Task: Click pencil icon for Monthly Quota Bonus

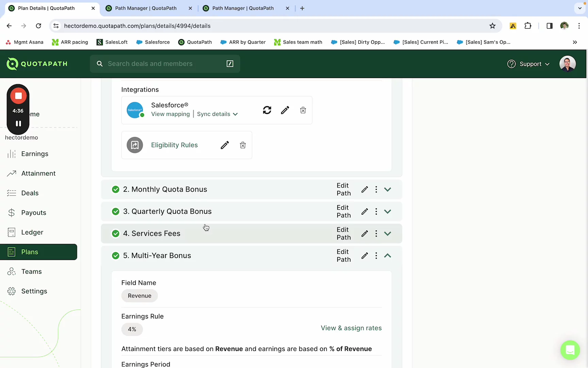Action: 364,189
